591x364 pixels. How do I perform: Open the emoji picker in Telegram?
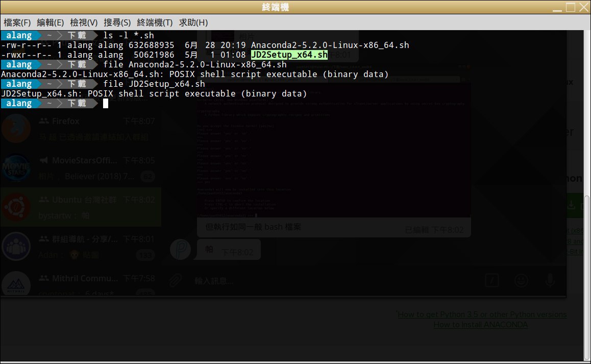tap(521, 280)
